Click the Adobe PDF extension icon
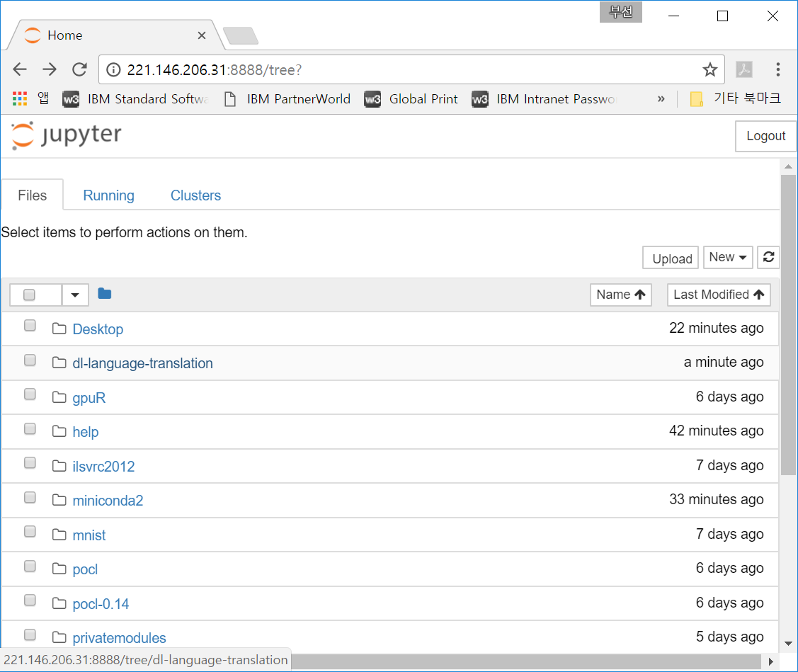The width and height of the screenshot is (798, 672). coord(744,69)
